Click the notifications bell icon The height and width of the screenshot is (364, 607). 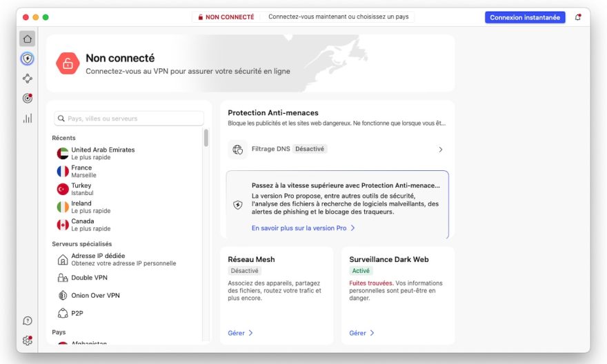578,17
